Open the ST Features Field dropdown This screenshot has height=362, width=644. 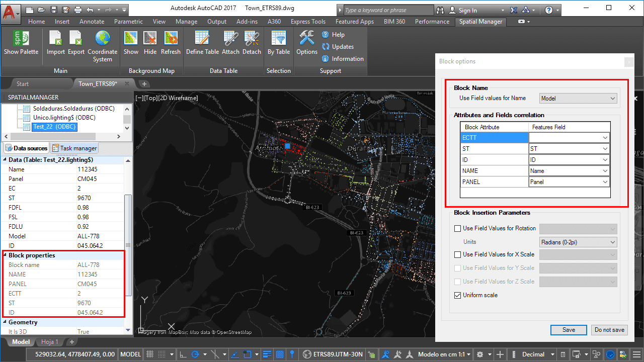pos(569,149)
